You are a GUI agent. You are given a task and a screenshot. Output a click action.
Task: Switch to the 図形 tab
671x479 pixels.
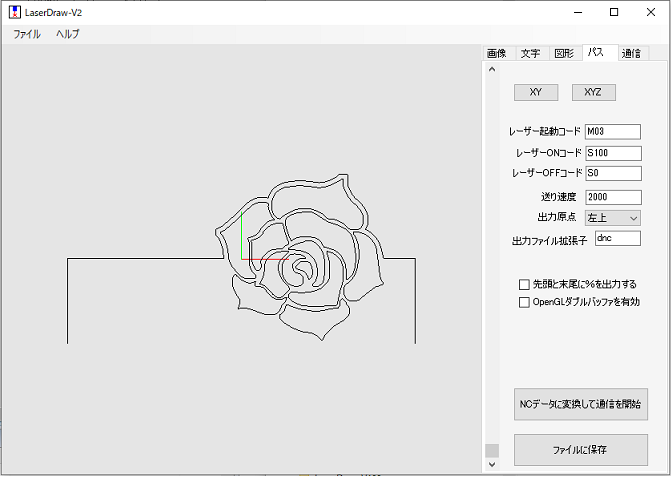[x=564, y=54]
